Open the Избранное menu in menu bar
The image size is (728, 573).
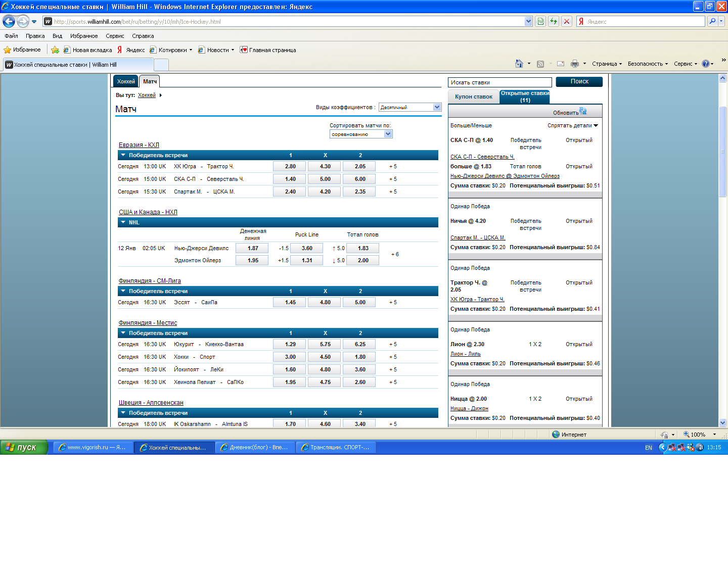[84, 36]
